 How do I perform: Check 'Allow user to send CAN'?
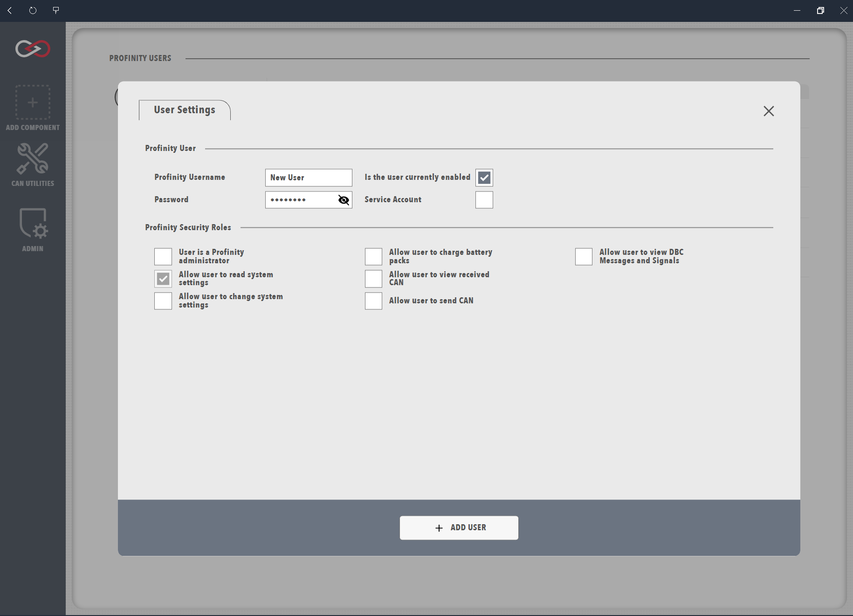coord(373,301)
